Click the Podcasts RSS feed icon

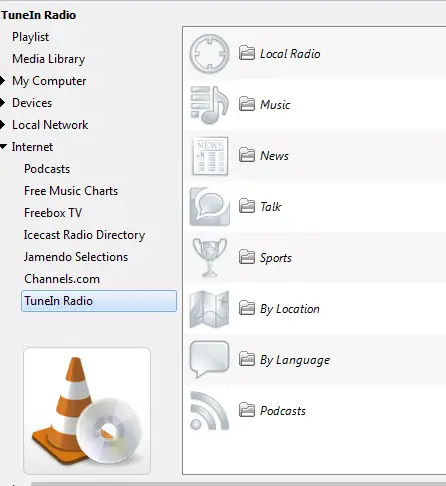[209, 411]
